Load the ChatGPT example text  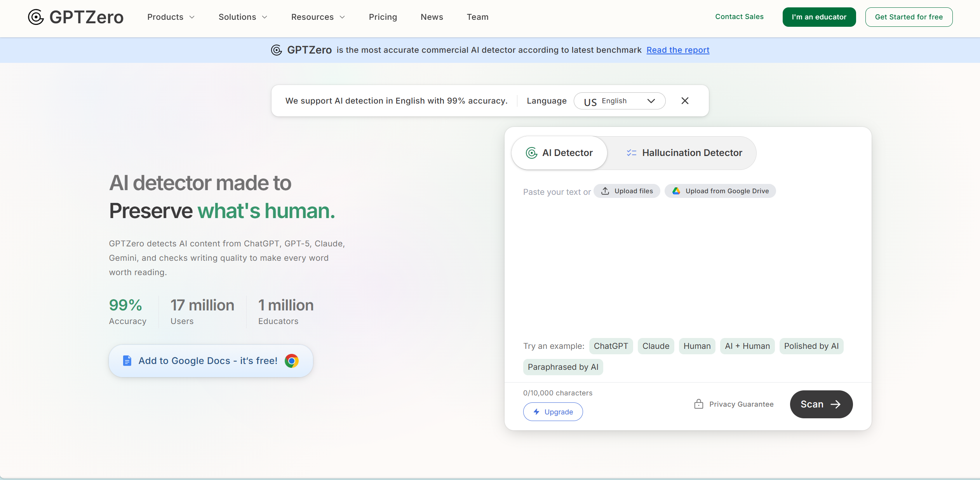click(x=611, y=346)
